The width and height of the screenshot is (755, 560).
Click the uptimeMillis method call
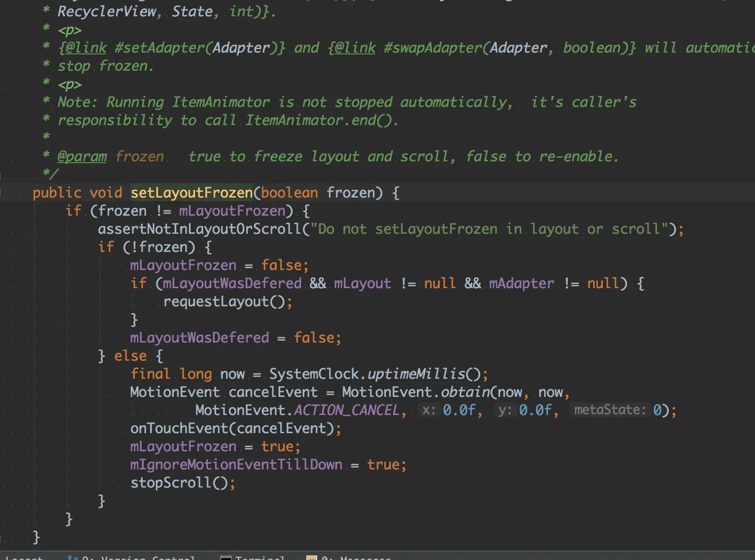(x=416, y=374)
